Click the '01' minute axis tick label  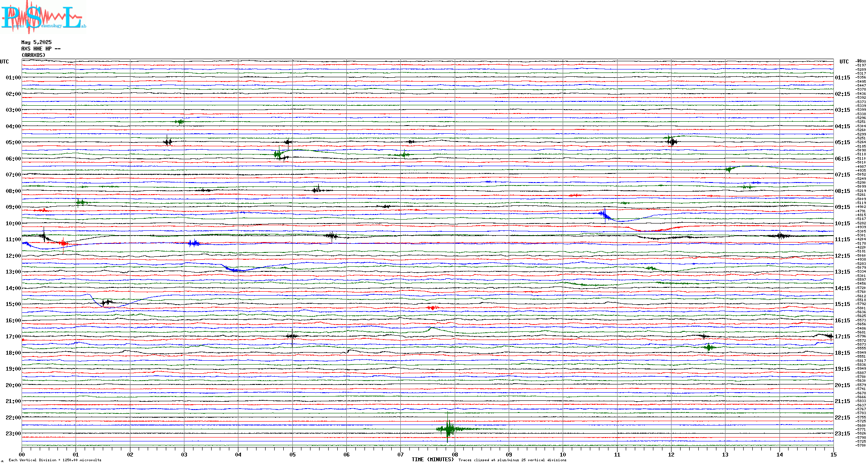(76, 454)
